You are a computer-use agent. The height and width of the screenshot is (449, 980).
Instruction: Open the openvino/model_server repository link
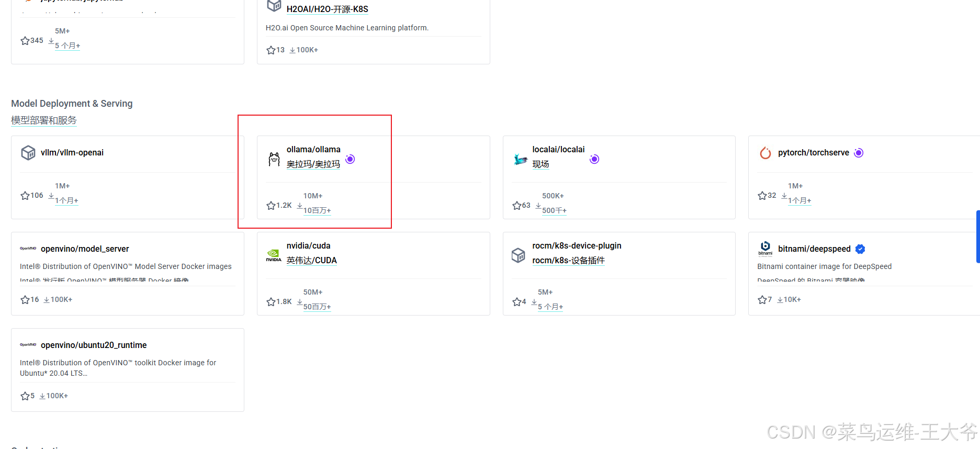[x=85, y=249]
